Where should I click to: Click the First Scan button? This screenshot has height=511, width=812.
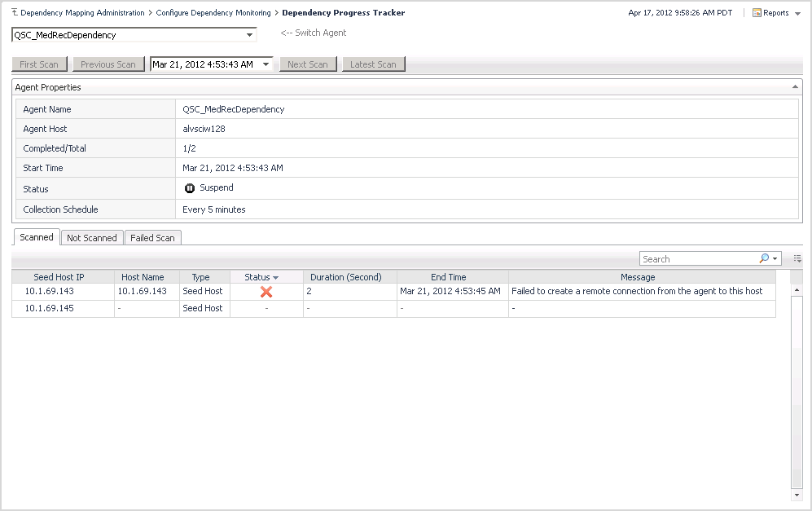[x=39, y=64]
